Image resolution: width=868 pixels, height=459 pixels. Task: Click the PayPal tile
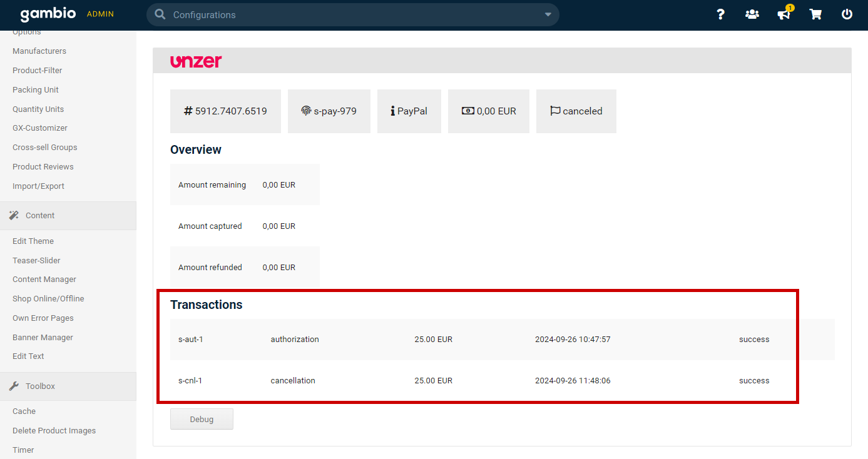click(409, 111)
